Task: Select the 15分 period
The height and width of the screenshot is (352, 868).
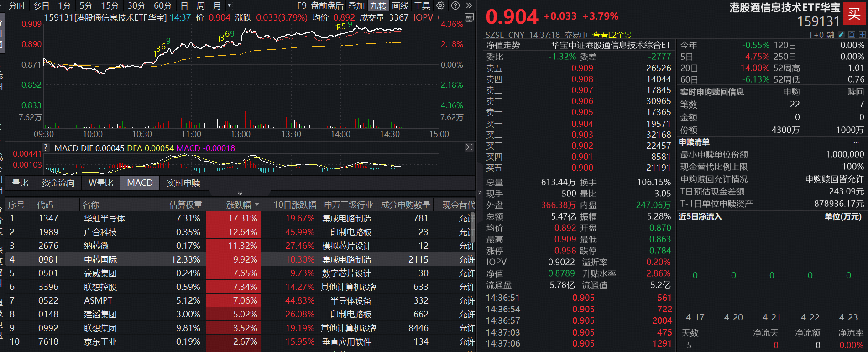Action: [110, 6]
